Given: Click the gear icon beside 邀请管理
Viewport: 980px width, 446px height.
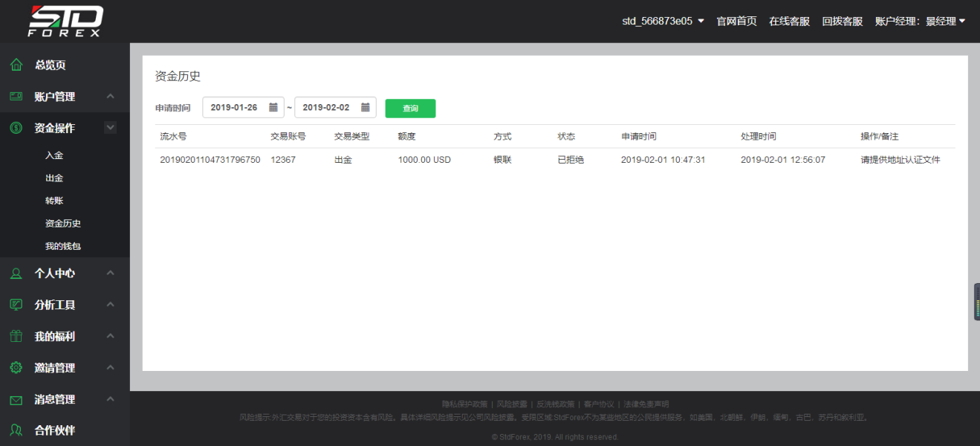Looking at the screenshot, I should (x=16, y=368).
